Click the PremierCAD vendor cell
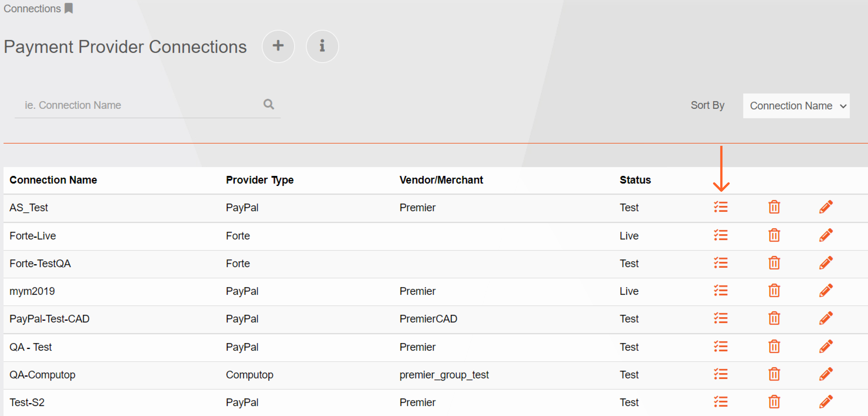 428,319
